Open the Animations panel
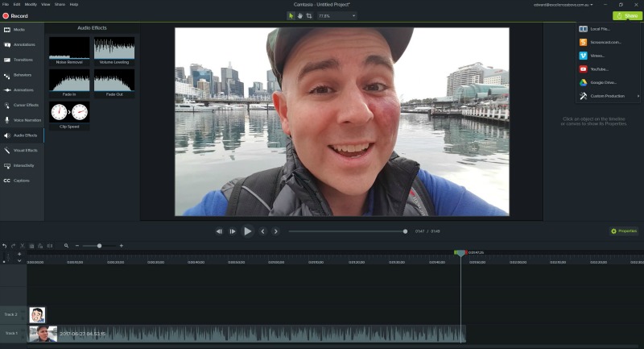This screenshot has width=644, height=349. coord(22,89)
